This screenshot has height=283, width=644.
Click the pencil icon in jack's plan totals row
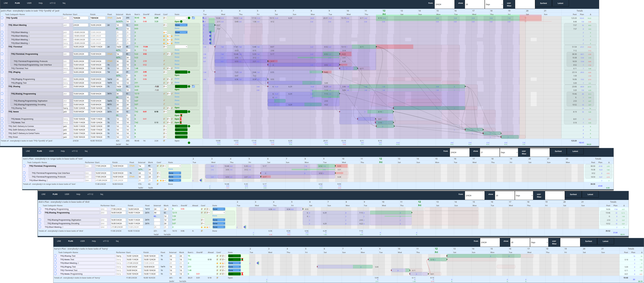(164, 141)
